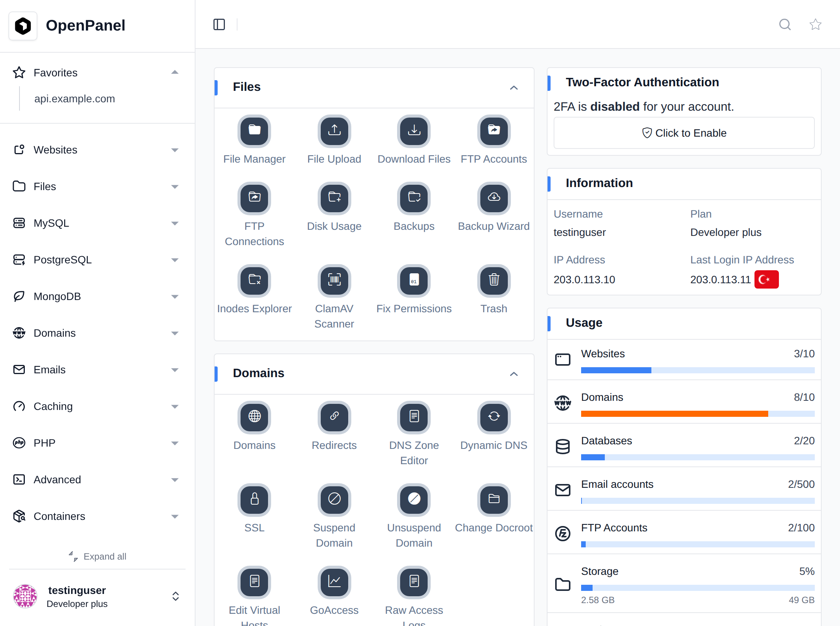Open Edit Virtual Hosts tool

point(254,582)
